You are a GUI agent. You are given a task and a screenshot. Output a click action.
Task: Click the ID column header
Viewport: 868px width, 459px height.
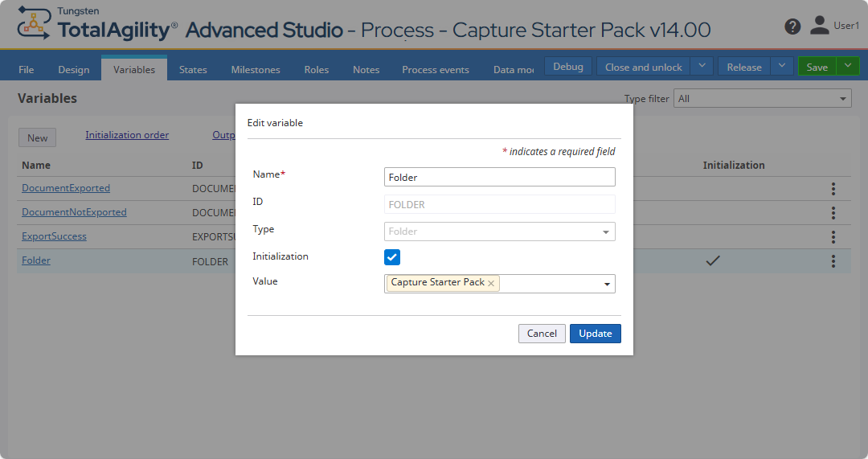point(197,165)
